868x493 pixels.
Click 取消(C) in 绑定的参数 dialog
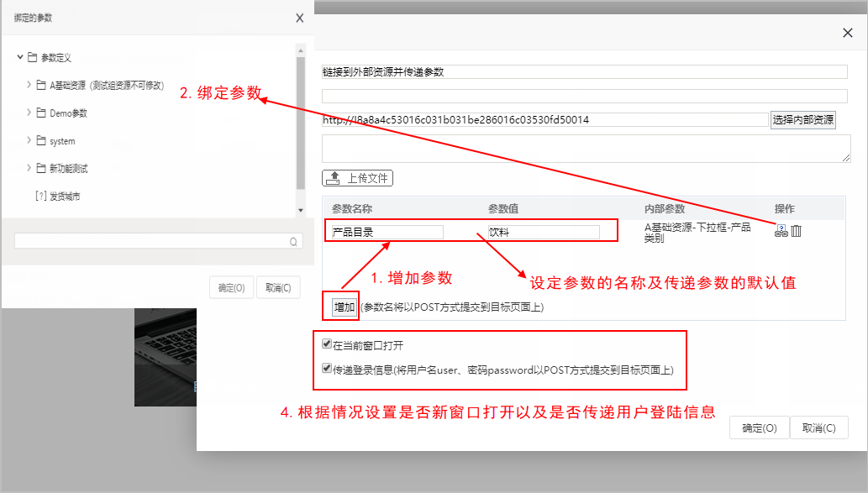pos(278,288)
